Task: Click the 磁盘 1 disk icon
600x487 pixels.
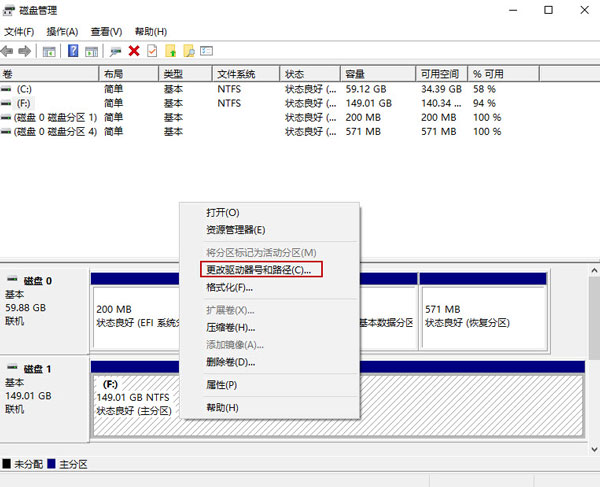Action: 12,367
